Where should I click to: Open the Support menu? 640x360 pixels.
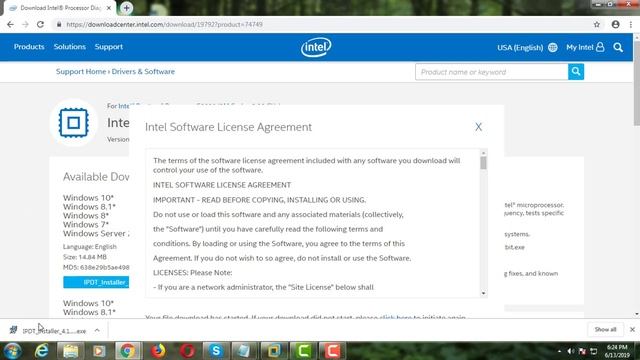109,47
